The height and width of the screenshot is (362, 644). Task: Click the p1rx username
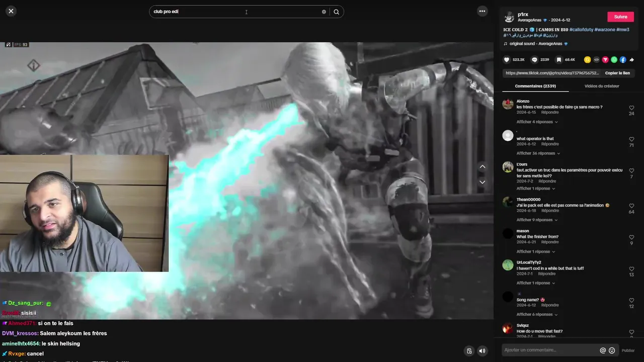pyautogui.click(x=523, y=14)
